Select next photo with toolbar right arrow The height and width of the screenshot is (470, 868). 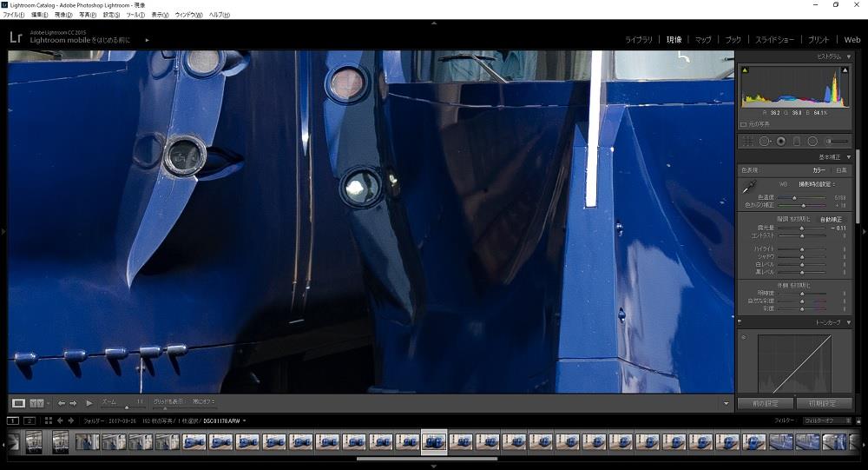tap(73, 403)
